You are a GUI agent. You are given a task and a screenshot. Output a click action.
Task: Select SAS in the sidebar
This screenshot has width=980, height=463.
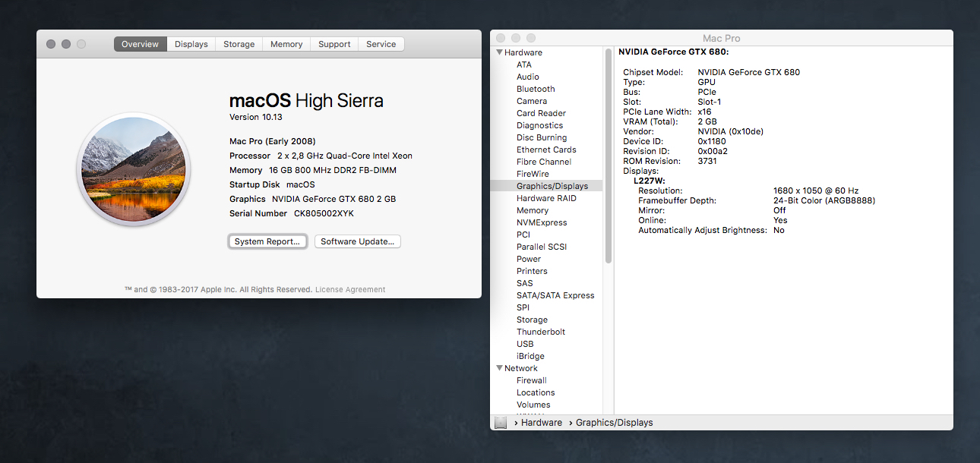[525, 283]
